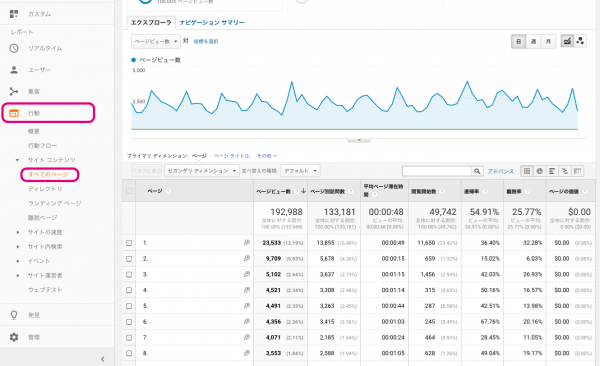Select the pie chart table view icon
Screen dimensions: 600x366
click(x=540, y=171)
